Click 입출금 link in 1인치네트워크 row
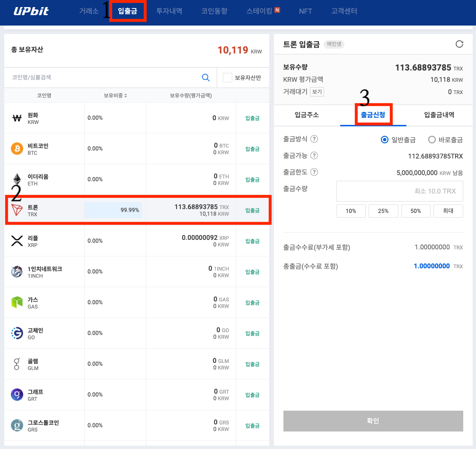The width and height of the screenshot is (476, 449). (252, 272)
